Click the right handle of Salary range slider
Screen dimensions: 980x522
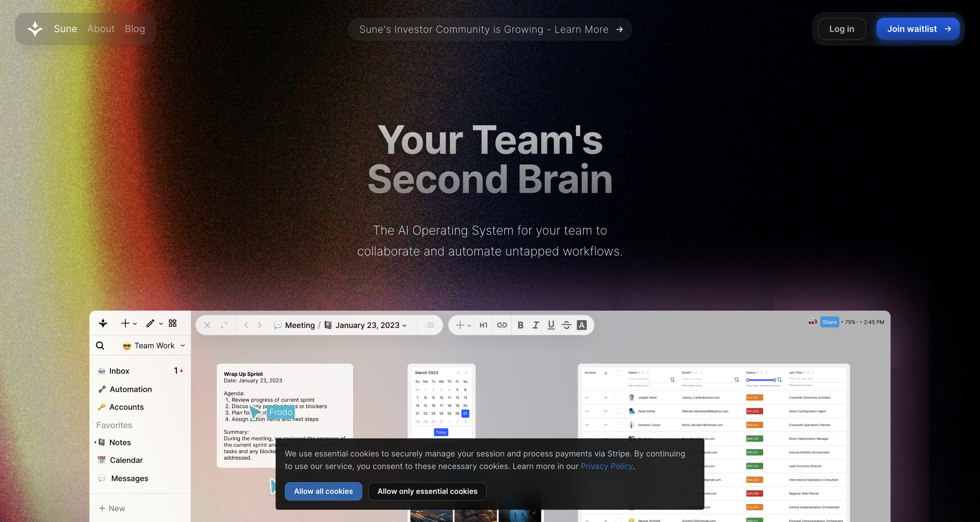pos(774,380)
